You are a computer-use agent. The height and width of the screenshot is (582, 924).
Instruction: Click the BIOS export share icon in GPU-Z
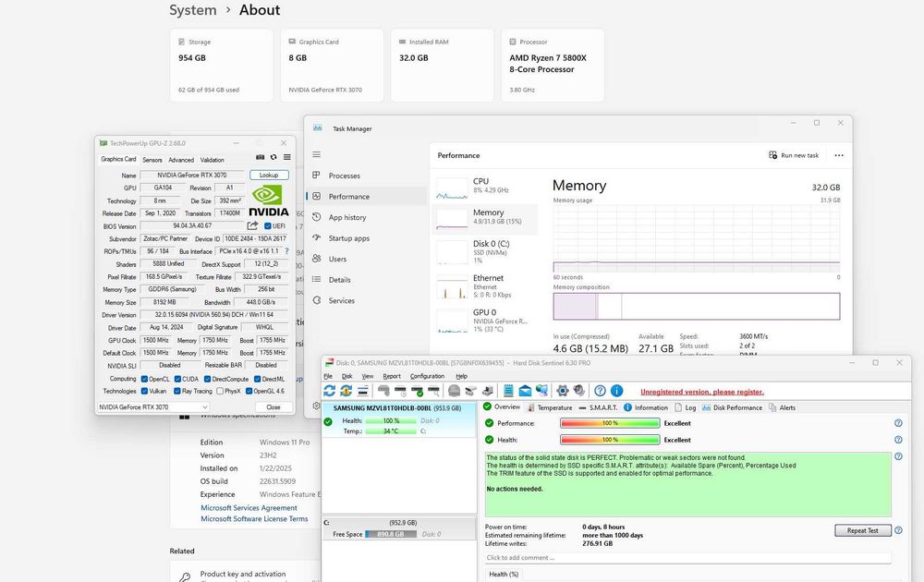point(253,225)
